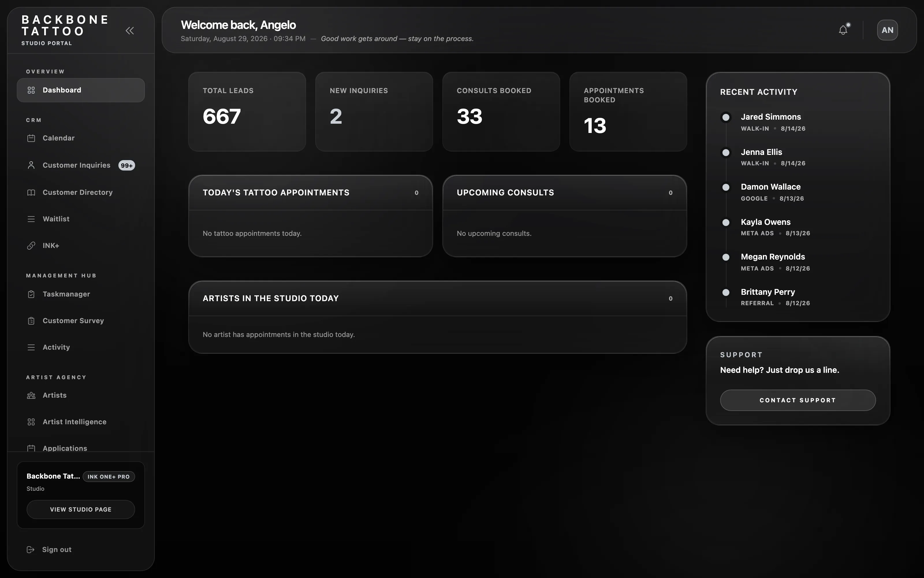Click the Customer Inquiries person icon

pyautogui.click(x=31, y=165)
